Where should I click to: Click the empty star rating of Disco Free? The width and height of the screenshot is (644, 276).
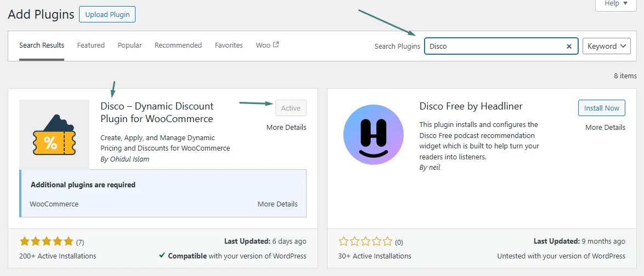[365, 242]
